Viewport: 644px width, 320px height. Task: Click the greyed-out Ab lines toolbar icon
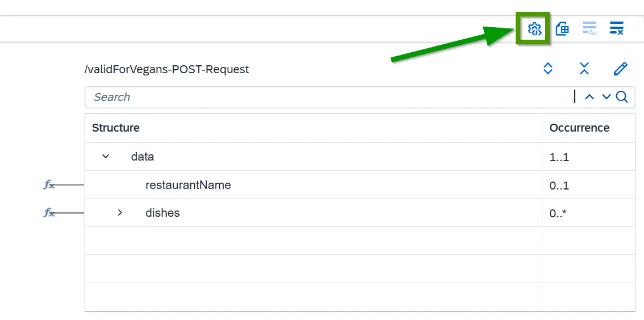(x=589, y=29)
